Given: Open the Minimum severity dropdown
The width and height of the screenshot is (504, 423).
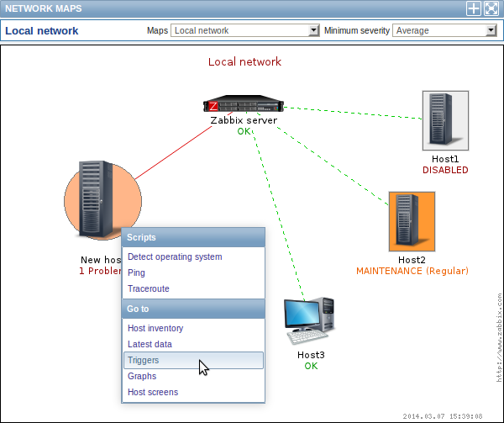Looking at the screenshot, I should pyautogui.click(x=444, y=30).
